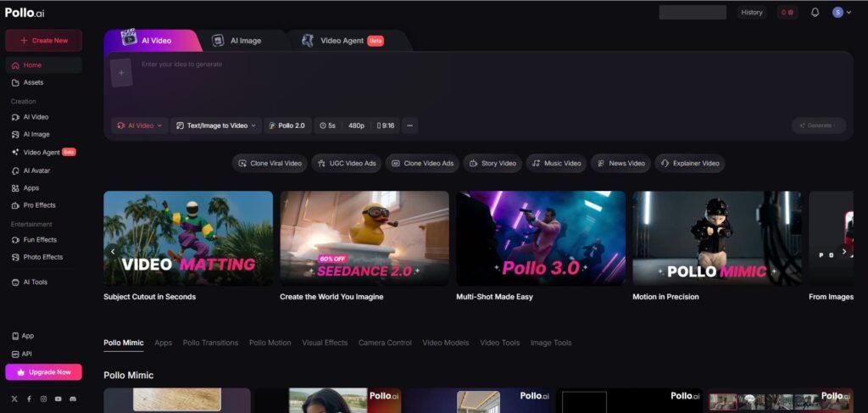Open the Video Matting banner
The height and width of the screenshot is (413, 868).
tap(188, 238)
